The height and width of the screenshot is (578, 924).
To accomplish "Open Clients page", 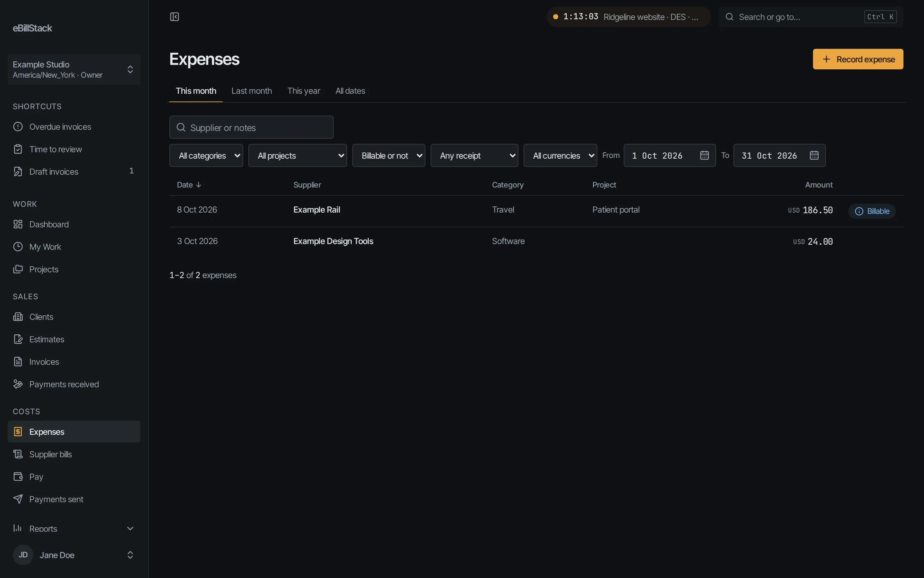I will coord(74,317).
